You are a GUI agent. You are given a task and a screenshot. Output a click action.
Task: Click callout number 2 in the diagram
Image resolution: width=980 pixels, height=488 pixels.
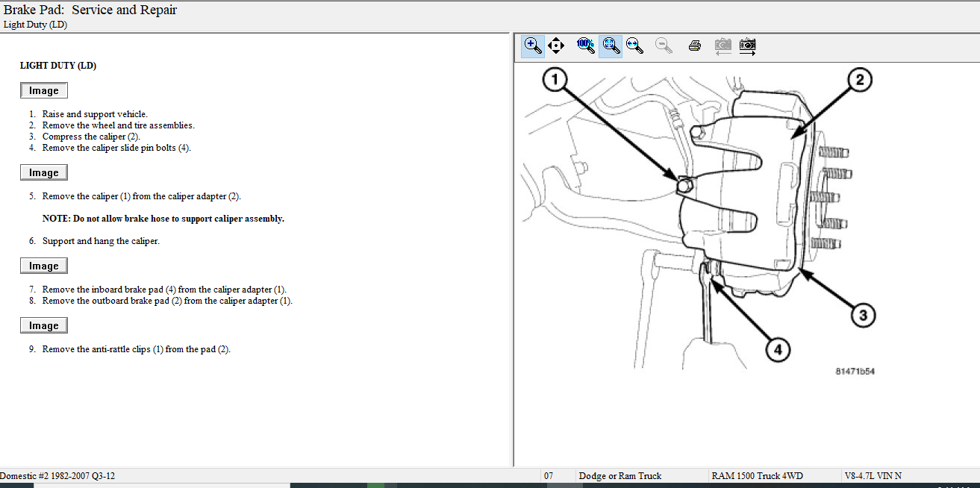(x=859, y=80)
